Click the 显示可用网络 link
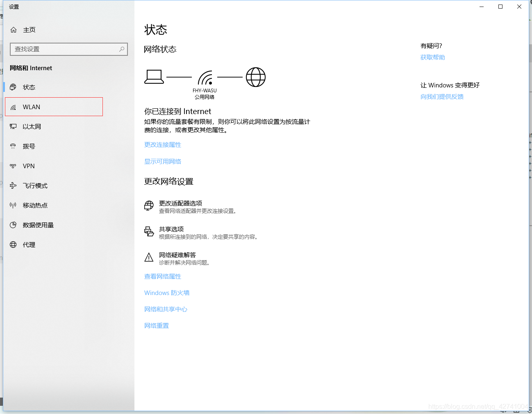Viewport: 532px width, 414px height. point(163,162)
